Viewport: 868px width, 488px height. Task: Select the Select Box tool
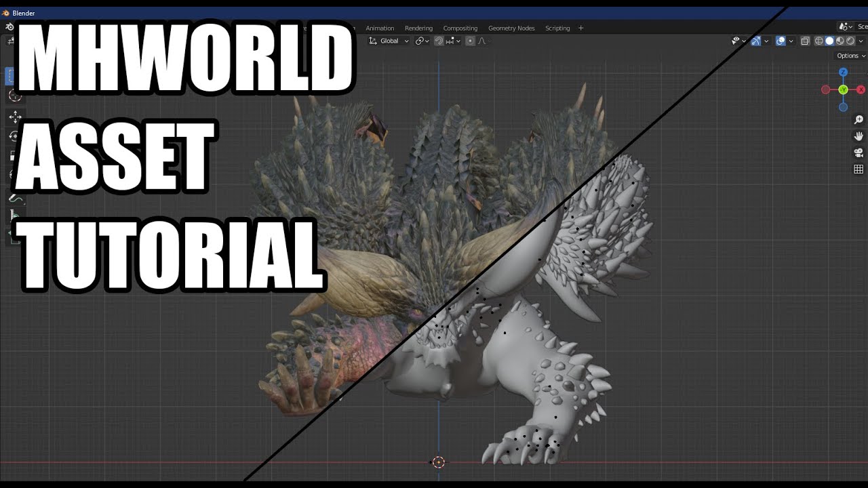tap(10, 76)
